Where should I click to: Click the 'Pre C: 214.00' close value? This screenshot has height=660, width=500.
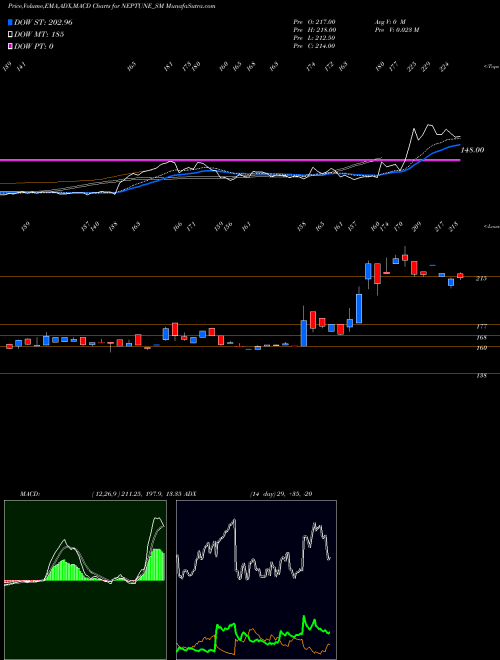coord(314,46)
